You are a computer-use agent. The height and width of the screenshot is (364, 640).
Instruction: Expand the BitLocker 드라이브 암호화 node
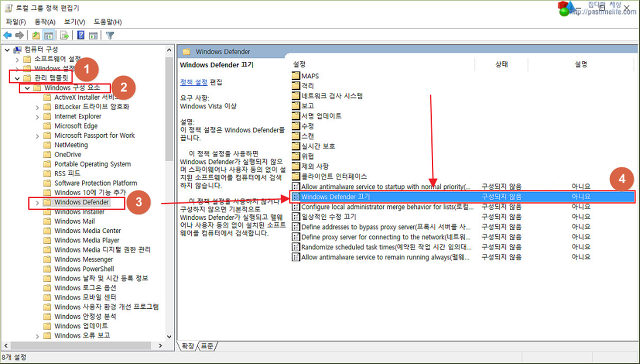point(37,107)
